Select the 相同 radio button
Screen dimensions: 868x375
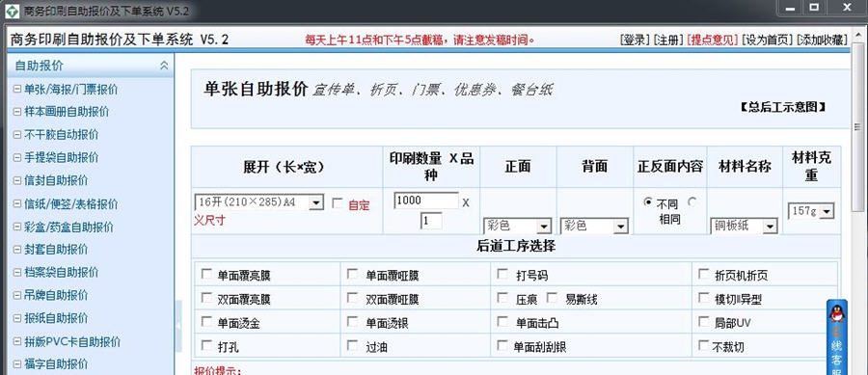point(692,202)
